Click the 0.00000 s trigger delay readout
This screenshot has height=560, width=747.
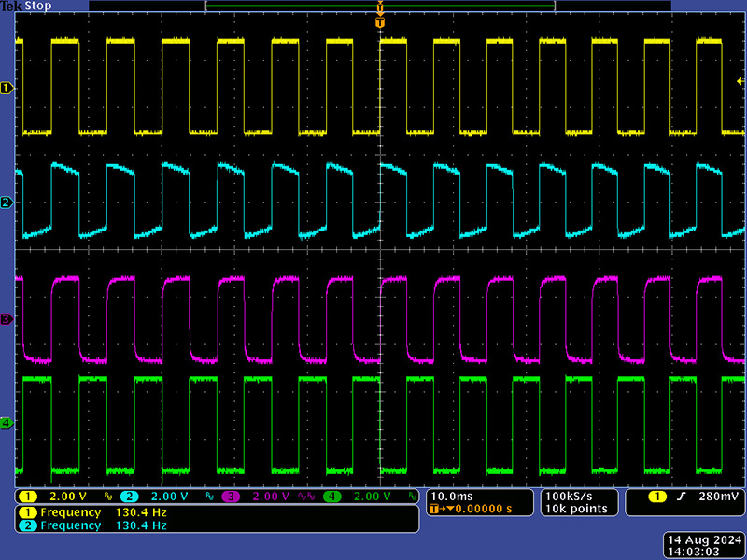[x=484, y=509]
